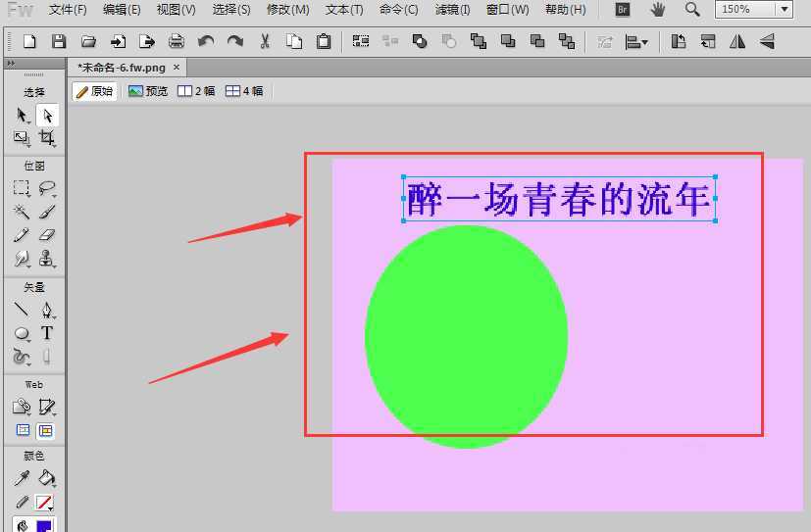
Task: Open the 修改(M) menu
Action: 287,10
